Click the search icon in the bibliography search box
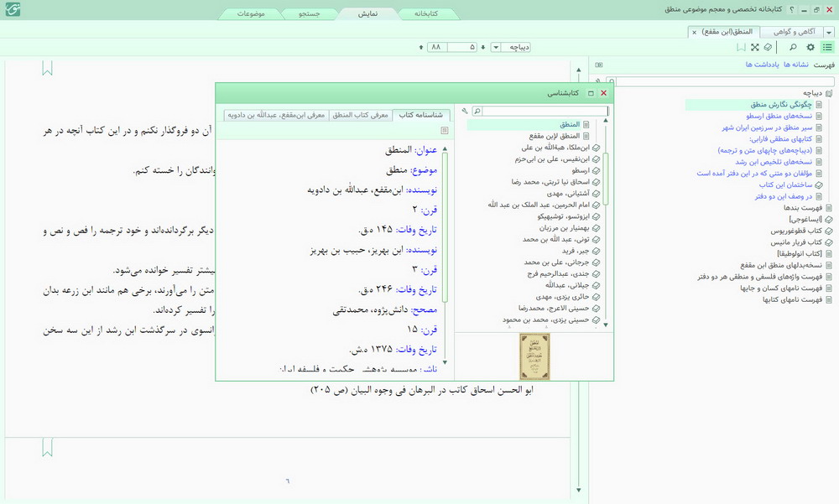The height and width of the screenshot is (504, 839). click(x=477, y=111)
